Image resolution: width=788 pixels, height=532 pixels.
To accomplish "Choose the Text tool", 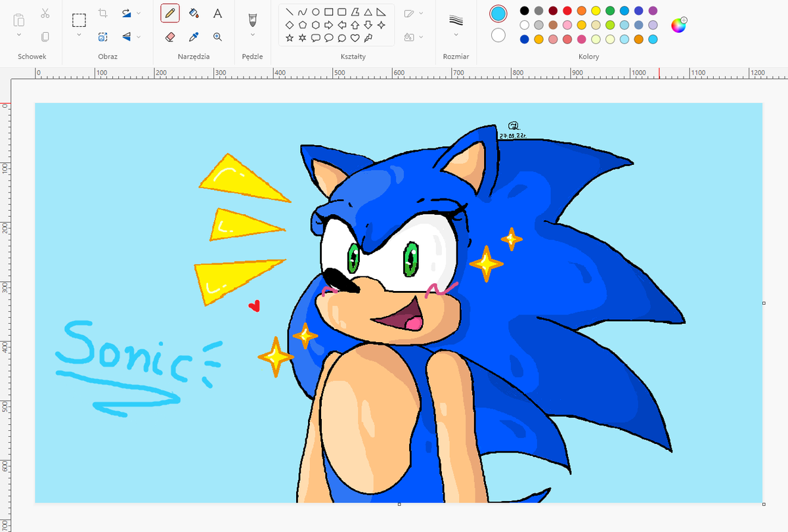I will (217, 13).
